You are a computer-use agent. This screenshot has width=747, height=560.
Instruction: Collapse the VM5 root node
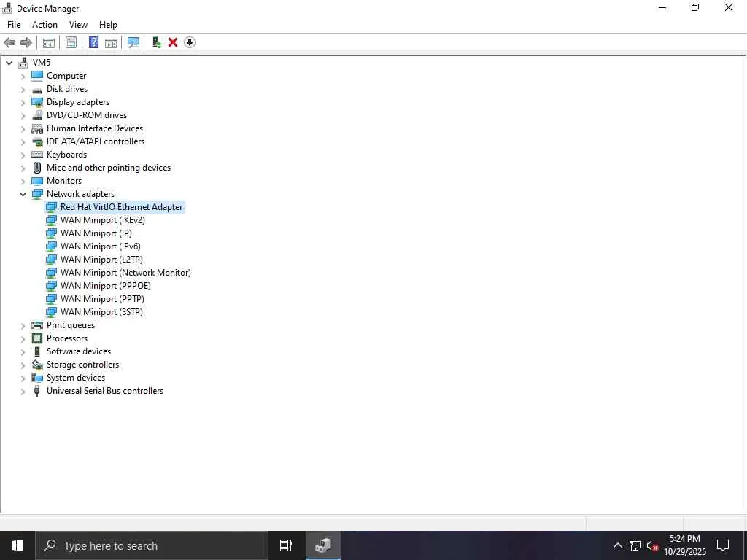[x=9, y=63]
